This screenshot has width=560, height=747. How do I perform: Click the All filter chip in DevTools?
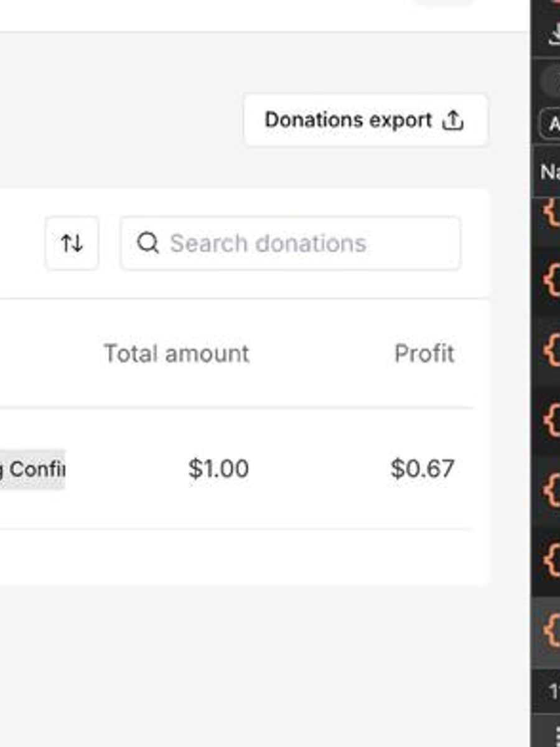tap(551, 124)
